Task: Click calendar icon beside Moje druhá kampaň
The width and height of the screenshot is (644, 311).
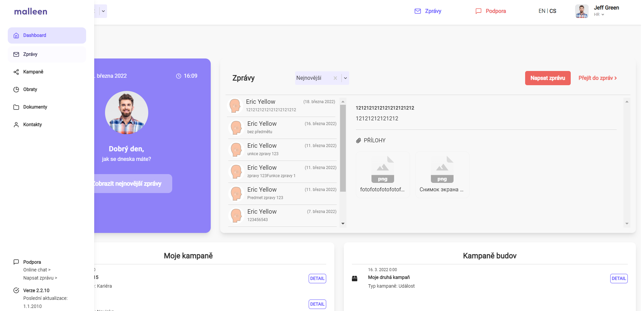Action: (x=355, y=279)
